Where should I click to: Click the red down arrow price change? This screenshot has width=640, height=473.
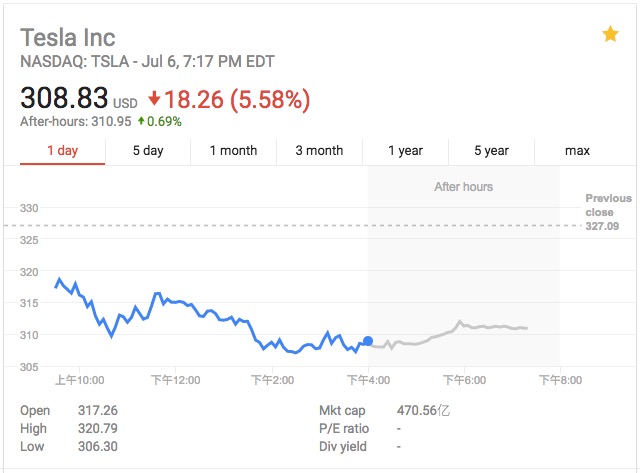[154, 98]
